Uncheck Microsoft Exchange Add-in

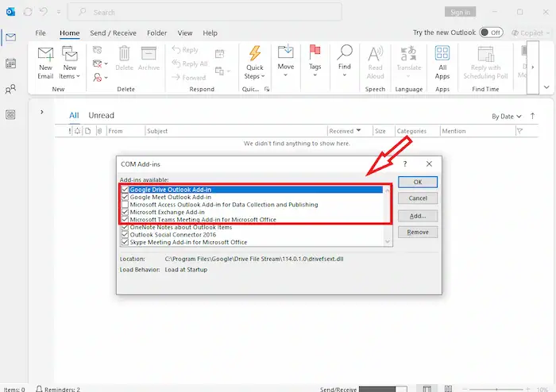[125, 212]
